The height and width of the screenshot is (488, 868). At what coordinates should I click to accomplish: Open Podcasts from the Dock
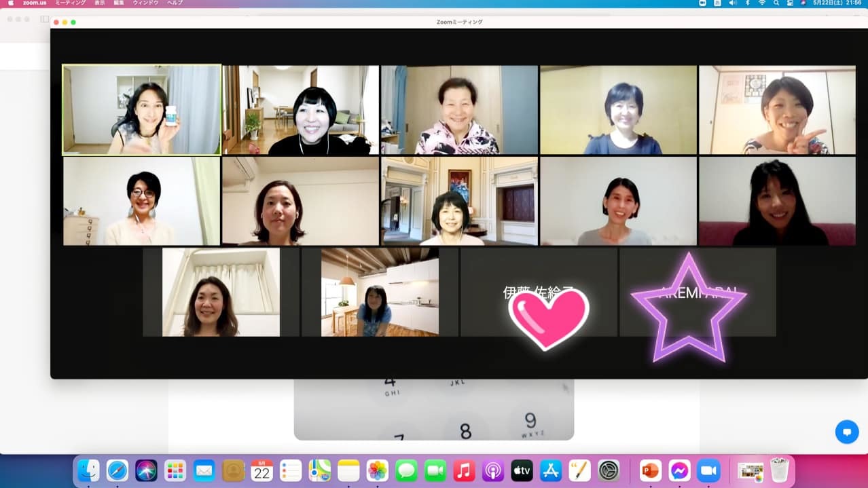[x=492, y=470]
